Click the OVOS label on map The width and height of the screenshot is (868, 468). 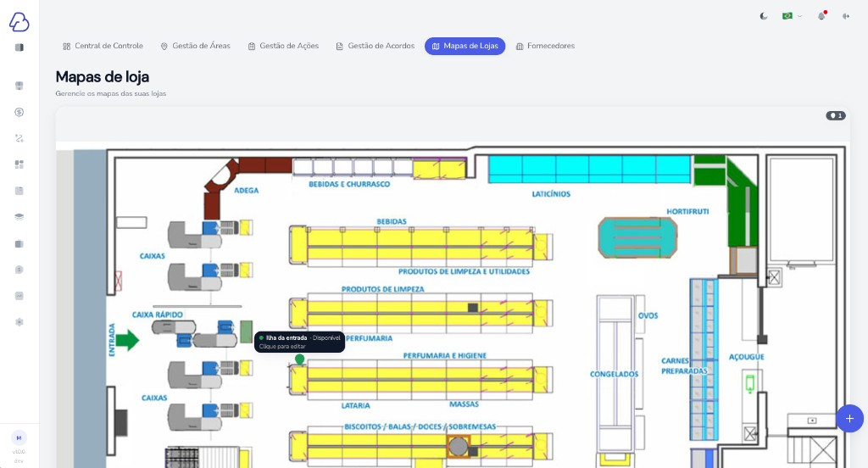coord(648,315)
